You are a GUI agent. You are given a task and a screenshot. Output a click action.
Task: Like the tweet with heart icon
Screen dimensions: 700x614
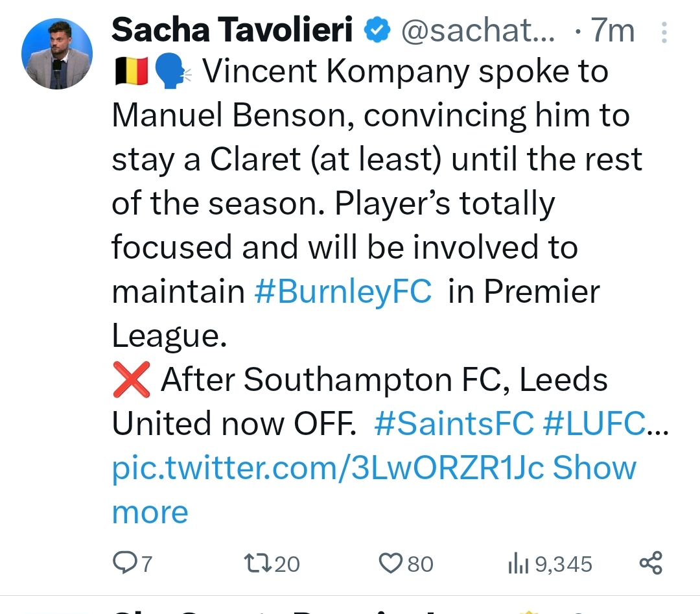[390, 563]
